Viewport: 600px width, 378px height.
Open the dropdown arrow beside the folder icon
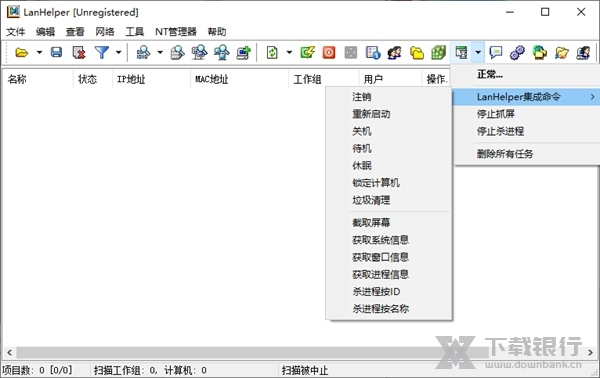(39, 52)
